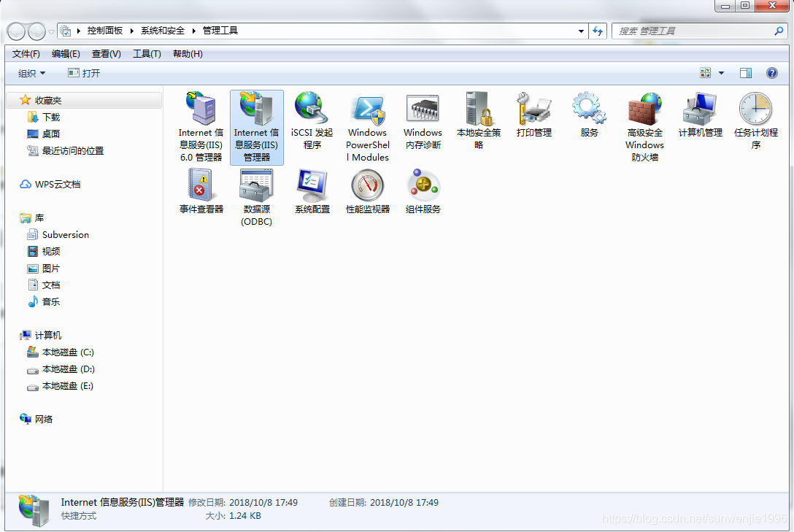Open 任务计划程序 clock icon
Viewport: 794px width, 532px height.
(x=755, y=121)
